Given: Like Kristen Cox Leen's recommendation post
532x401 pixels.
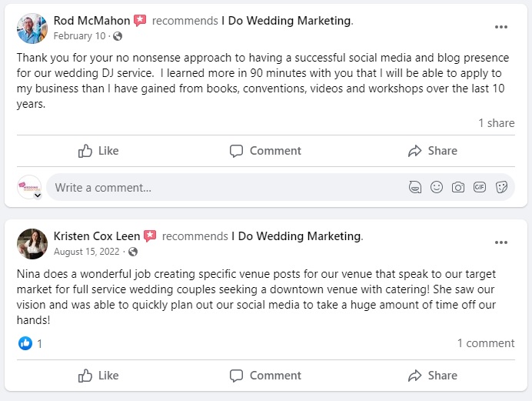Looking at the screenshot, I should (x=98, y=376).
